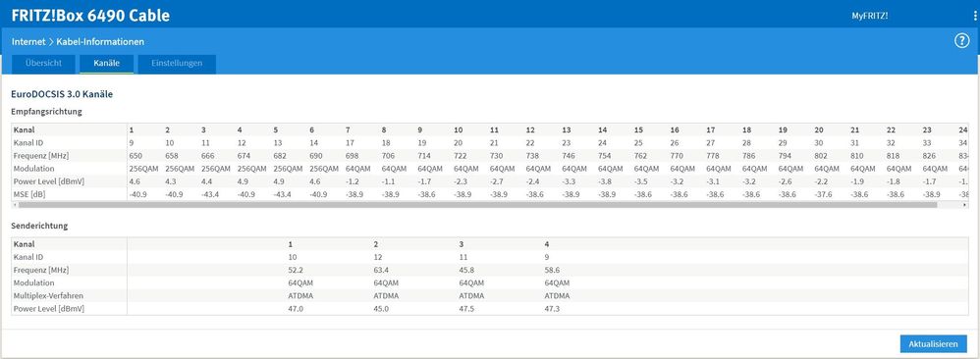Click power level value 4.3
980x359 pixels.
(x=170, y=181)
